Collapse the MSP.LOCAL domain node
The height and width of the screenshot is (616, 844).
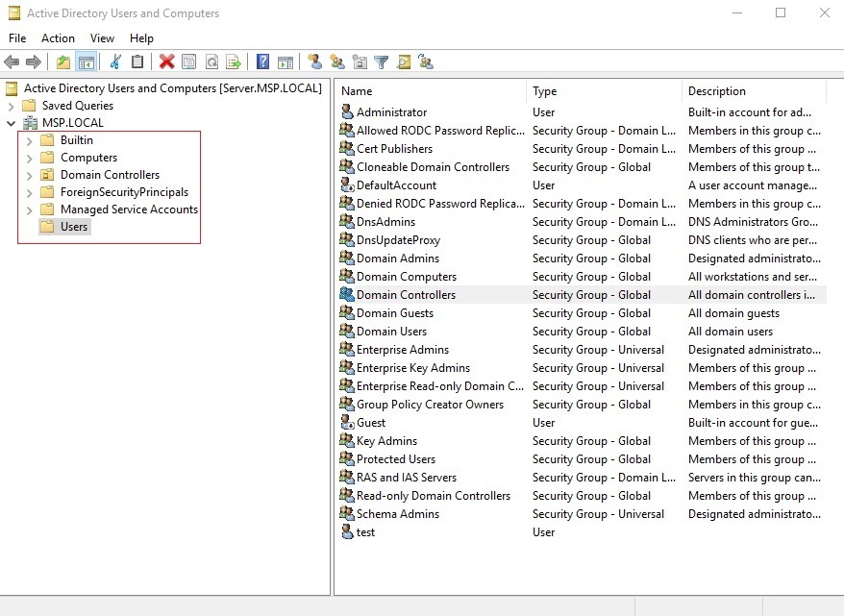click(11, 123)
